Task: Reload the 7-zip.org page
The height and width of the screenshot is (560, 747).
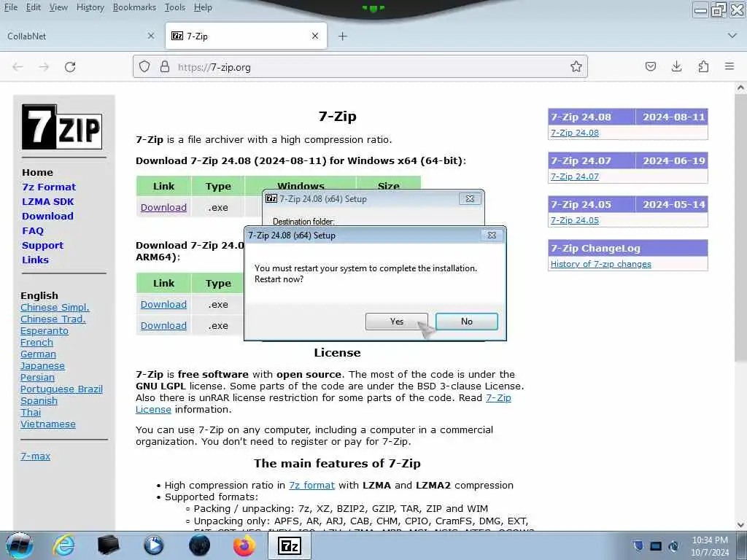Action: (x=70, y=67)
